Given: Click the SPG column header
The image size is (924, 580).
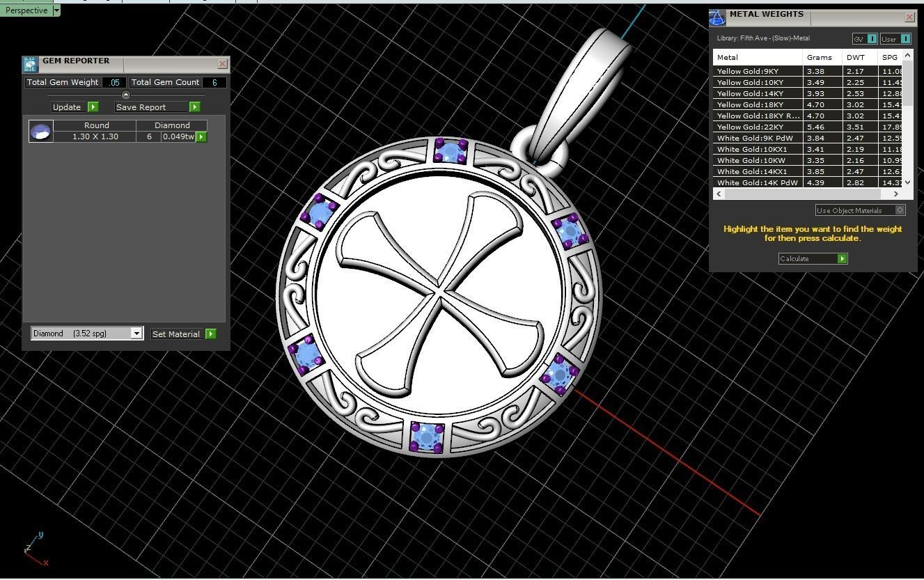Looking at the screenshot, I should pos(890,57).
